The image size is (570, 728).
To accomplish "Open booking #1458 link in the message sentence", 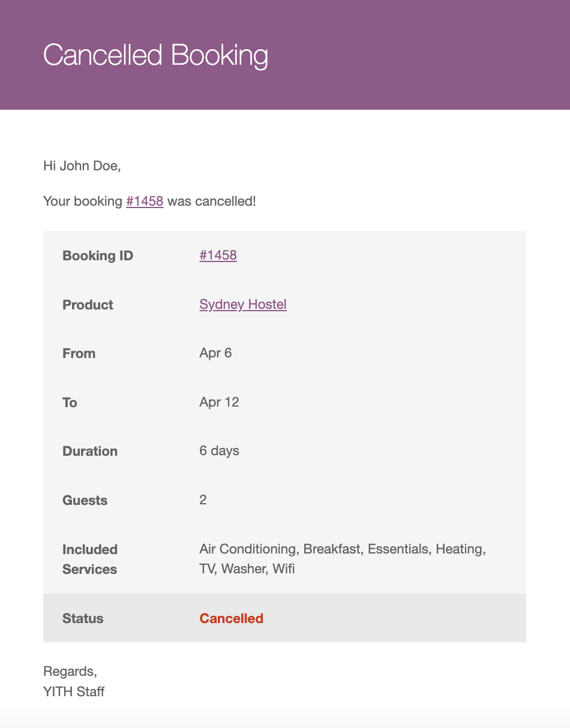I will (x=145, y=201).
